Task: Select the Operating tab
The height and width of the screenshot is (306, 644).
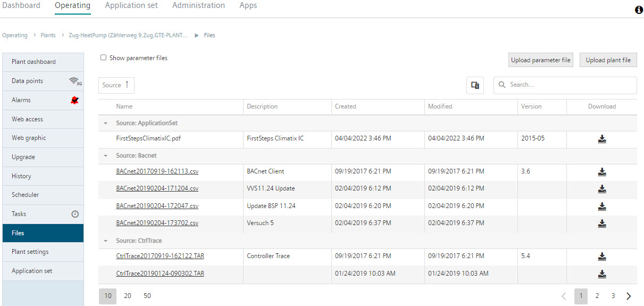Action: pyautogui.click(x=72, y=5)
